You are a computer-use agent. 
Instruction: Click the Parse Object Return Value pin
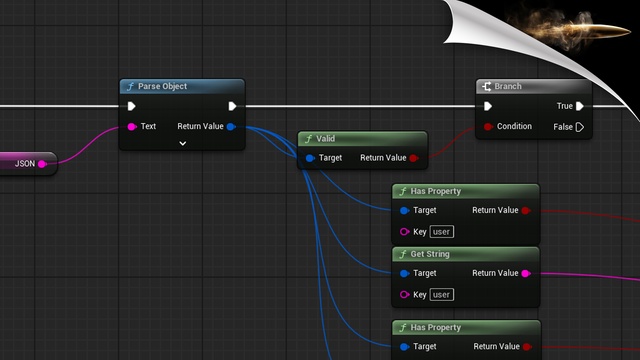click(x=231, y=127)
